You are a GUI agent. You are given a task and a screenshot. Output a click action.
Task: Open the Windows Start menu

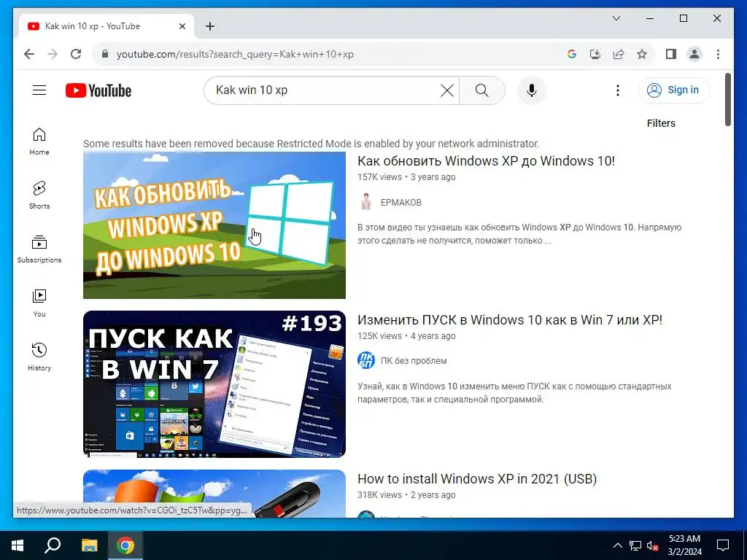pos(18,545)
